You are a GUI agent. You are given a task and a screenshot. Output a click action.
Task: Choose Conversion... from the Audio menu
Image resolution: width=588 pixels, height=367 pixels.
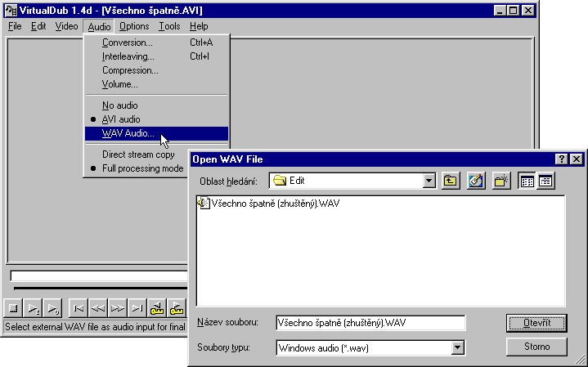pyautogui.click(x=156, y=43)
